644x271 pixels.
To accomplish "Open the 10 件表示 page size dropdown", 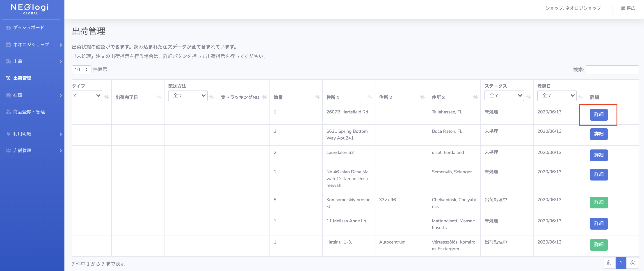I will point(81,70).
